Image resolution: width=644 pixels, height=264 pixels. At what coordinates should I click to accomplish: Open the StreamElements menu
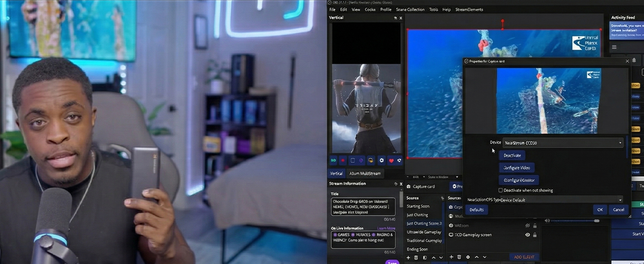point(469,9)
